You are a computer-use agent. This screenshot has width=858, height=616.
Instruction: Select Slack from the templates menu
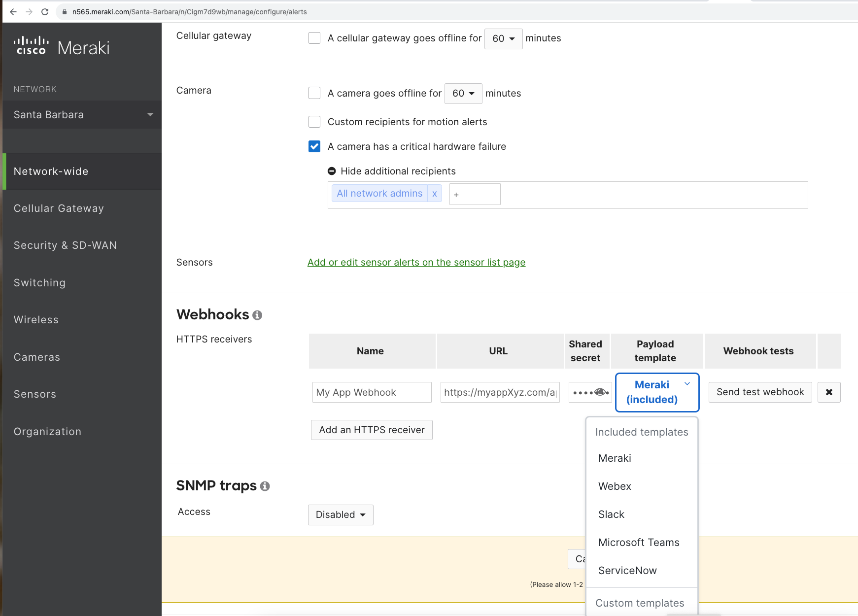click(x=611, y=514)
